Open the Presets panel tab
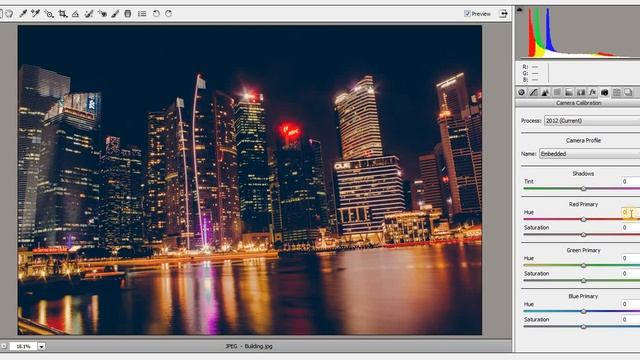Viewport: 640px width, 360px height. pyautogui.click(x=616, y=93)
